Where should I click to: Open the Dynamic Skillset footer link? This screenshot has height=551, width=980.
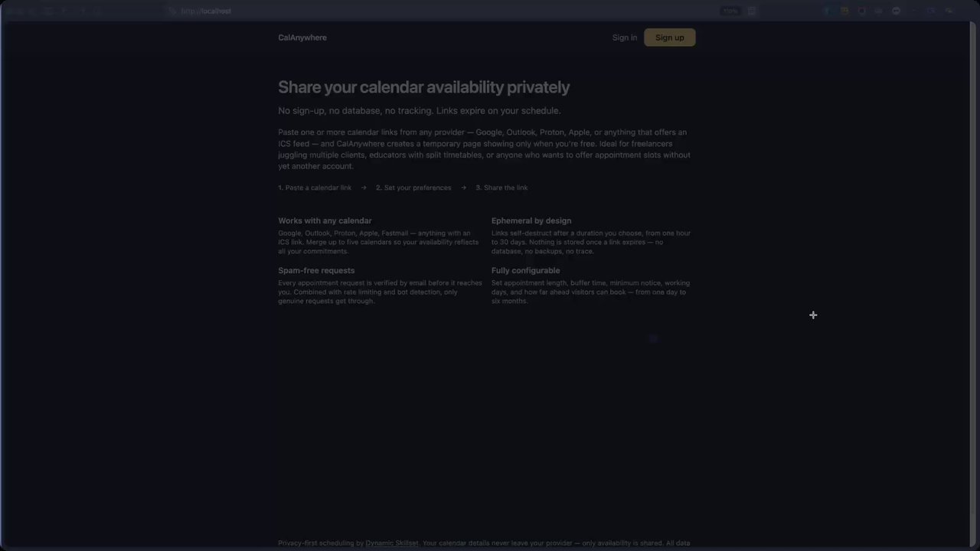tap(392, 543)
